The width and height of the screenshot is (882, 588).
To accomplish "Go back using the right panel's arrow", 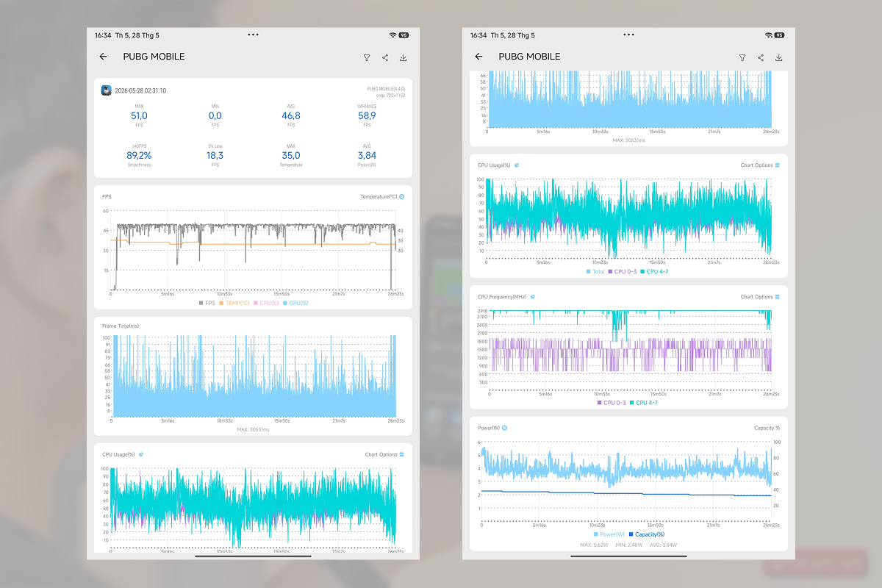I will tap(478, 57).
